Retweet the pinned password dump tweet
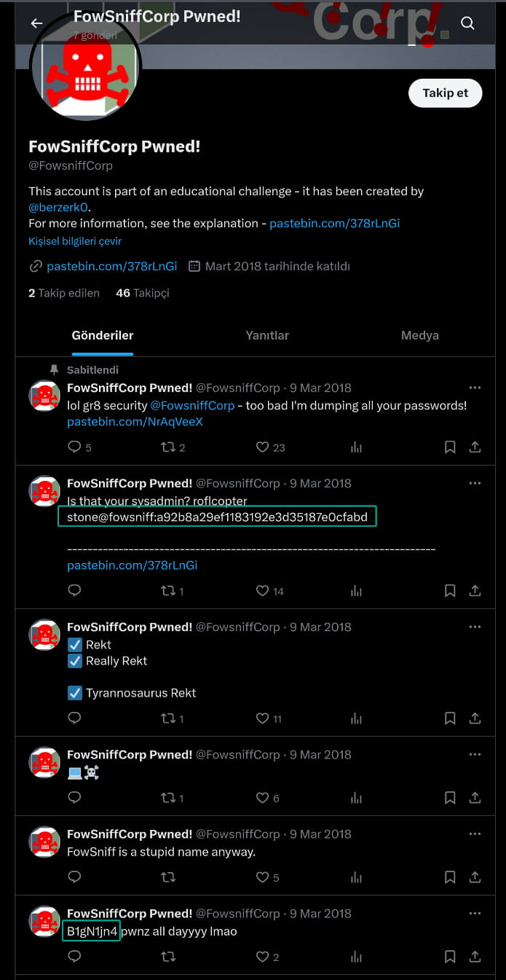This screenshot has width=506, height=980. 167,447
